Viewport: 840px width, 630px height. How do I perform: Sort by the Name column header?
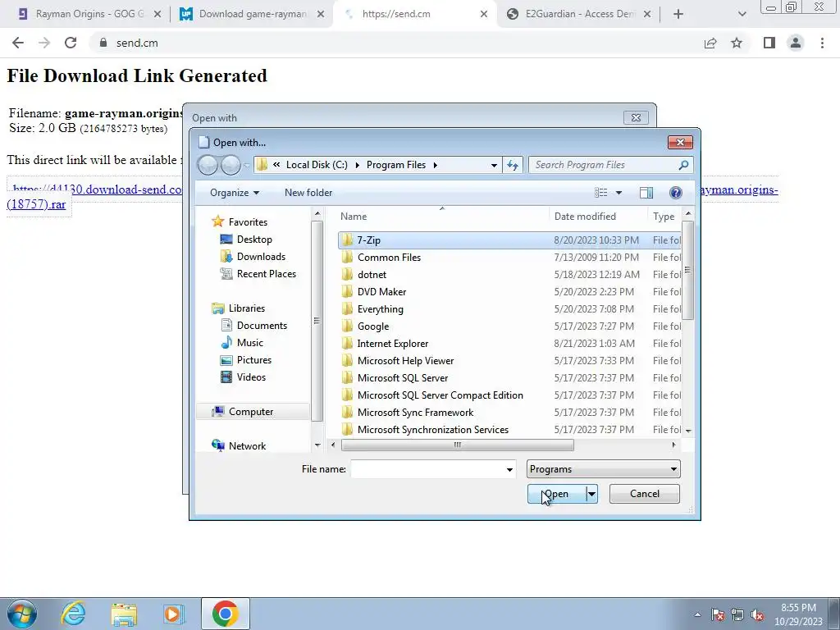pos(442,217)
